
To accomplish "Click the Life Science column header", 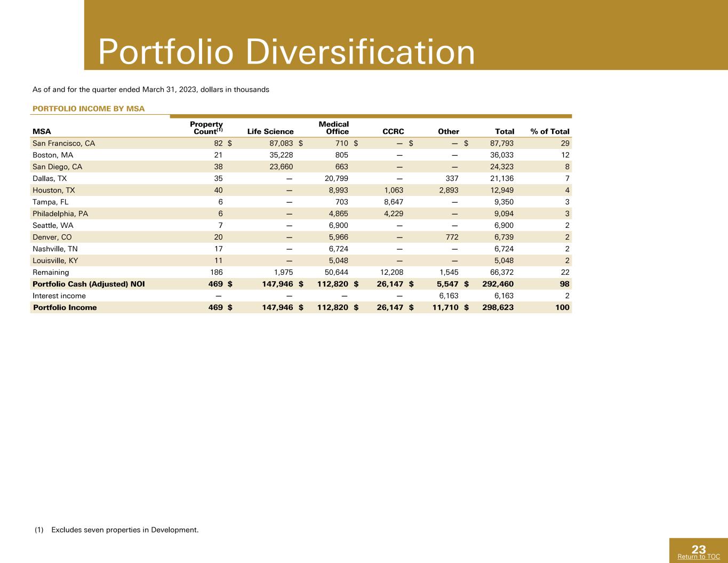I will (270, 131).
